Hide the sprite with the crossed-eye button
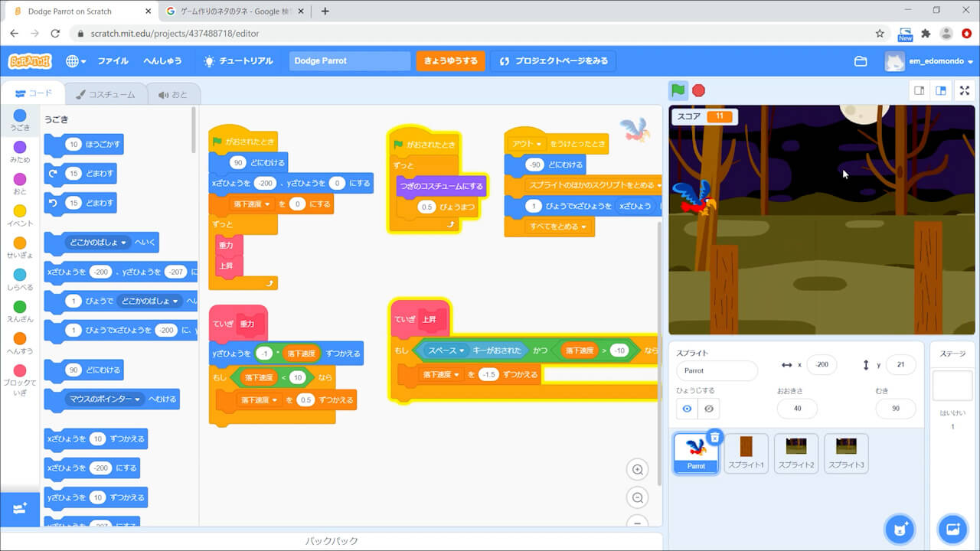 point(708,409)
